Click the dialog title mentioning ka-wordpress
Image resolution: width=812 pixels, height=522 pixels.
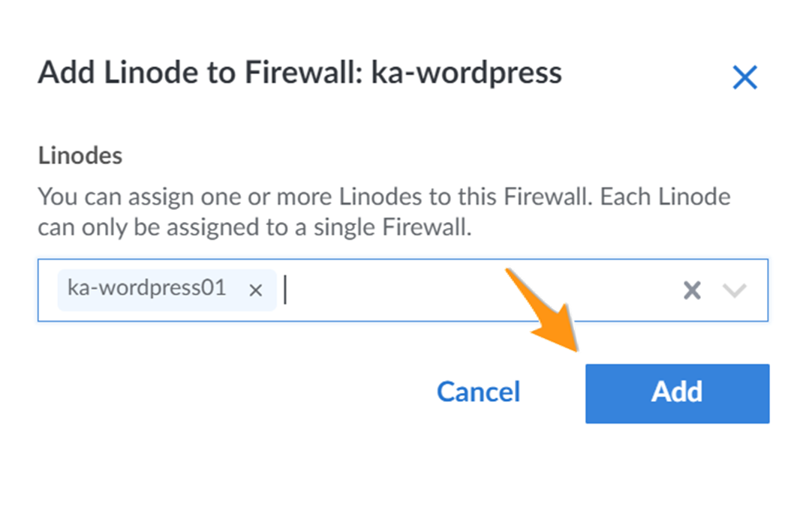(300, 73)
